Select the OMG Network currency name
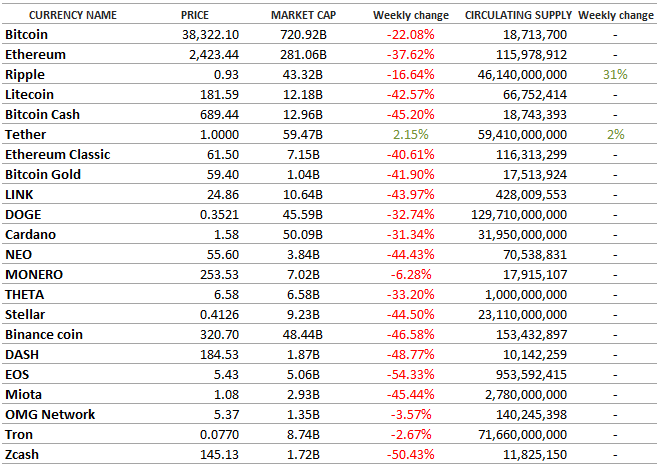Screen dimensions: 664x466 click(50, 415)
